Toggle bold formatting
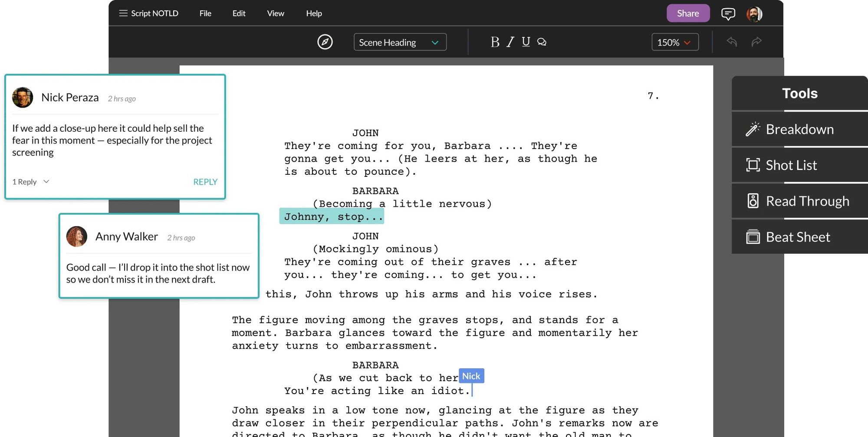The image size is (868, 437). [x=495, y=42]
